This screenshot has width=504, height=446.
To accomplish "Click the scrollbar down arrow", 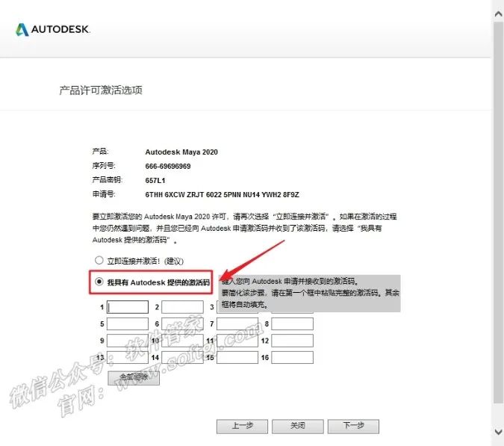I will coord(498,431).
